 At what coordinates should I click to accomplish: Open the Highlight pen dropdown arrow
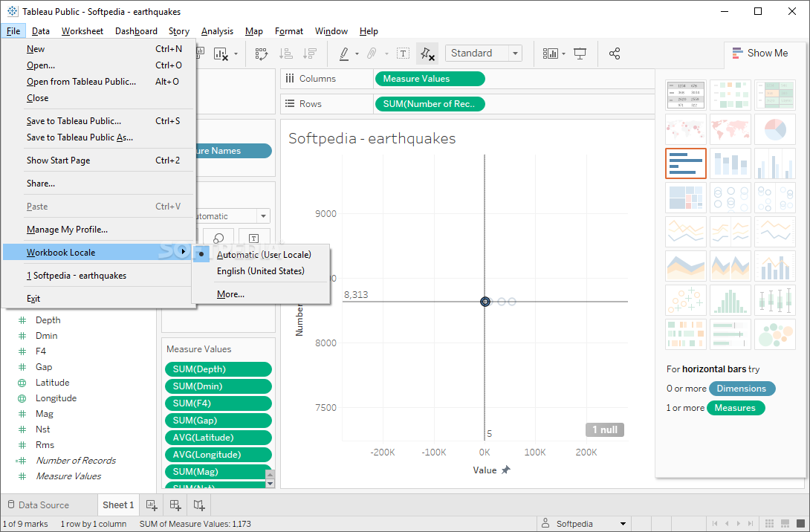357,53
